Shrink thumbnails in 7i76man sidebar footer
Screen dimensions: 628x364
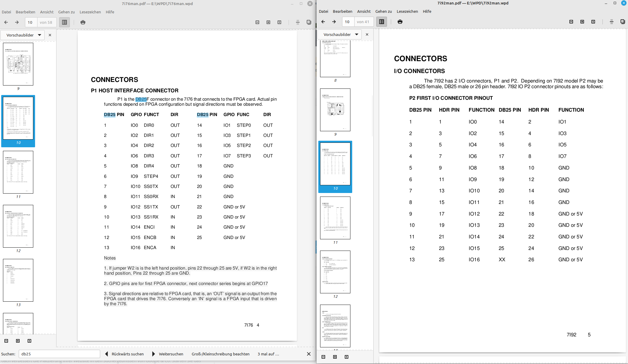pos(6,341)
